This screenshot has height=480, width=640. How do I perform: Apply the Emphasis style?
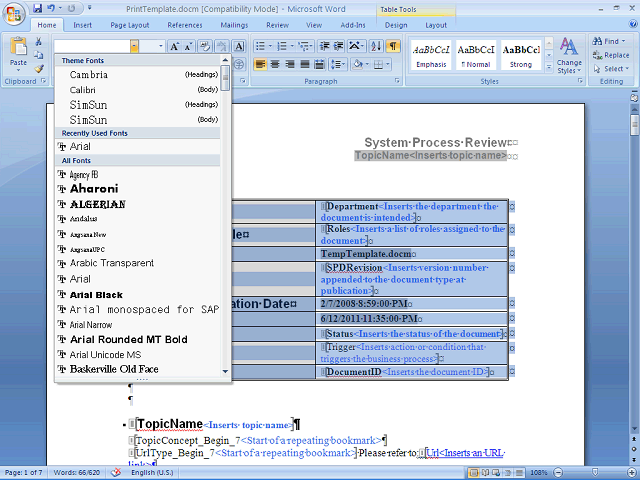pyautogui.click(x=431, y=55)
